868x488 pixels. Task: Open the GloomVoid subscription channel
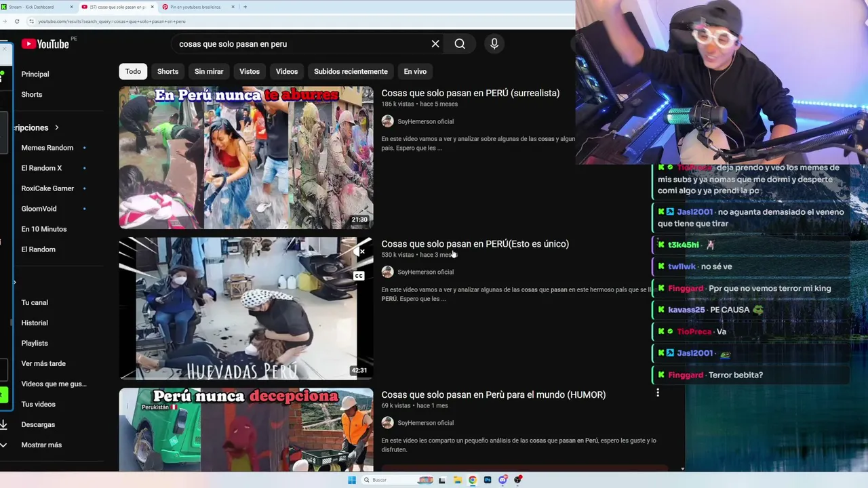[39, 209]
